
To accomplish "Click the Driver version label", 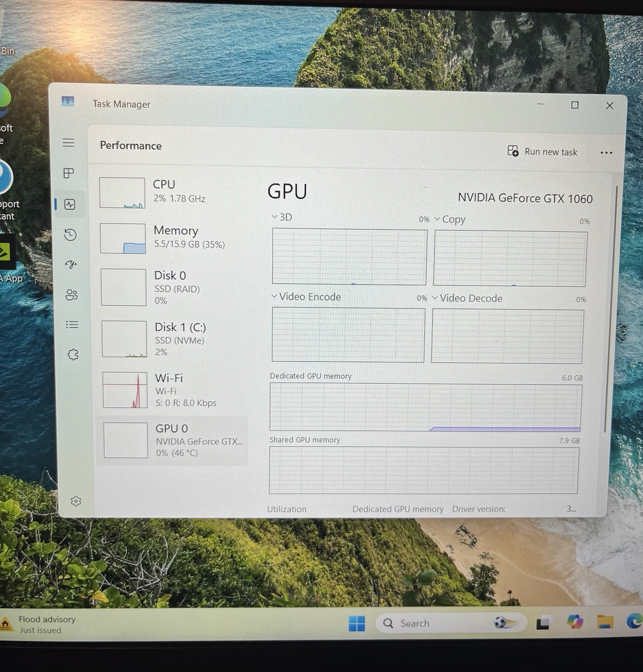I will point(478,509).
